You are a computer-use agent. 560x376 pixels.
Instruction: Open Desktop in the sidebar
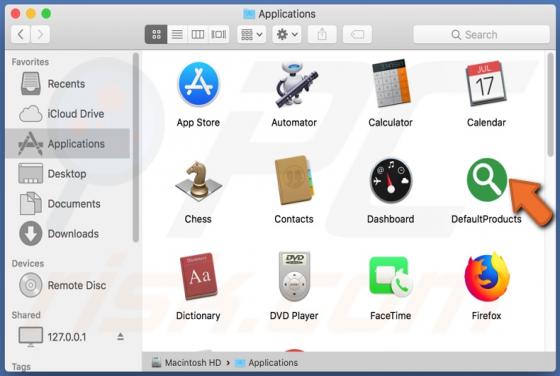(x=68, y=174)
